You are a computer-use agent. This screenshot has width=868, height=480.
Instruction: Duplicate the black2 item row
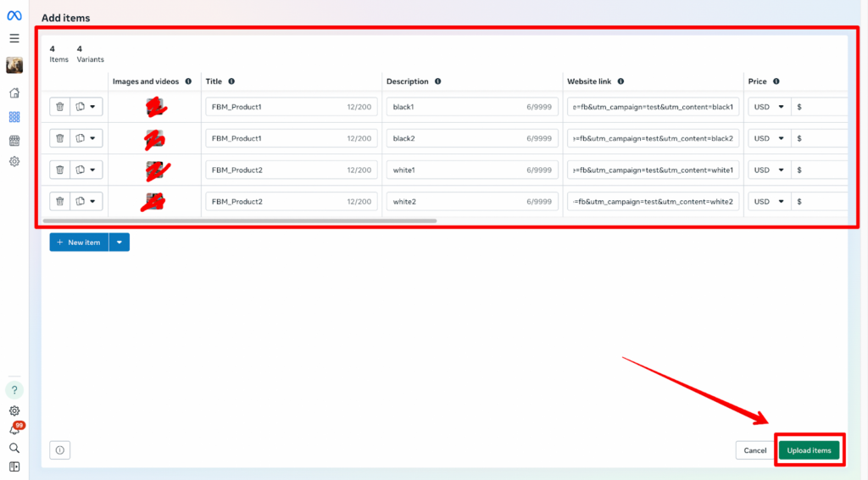tap(81, 138)
